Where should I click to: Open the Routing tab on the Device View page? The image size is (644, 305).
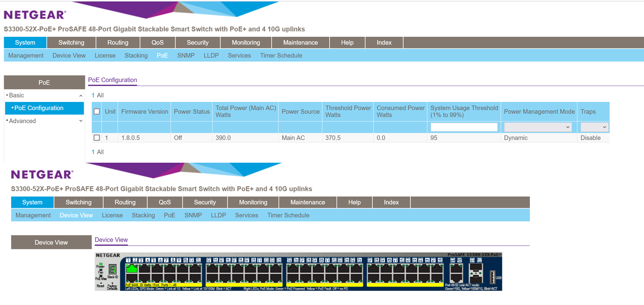(x=125, y=202)
